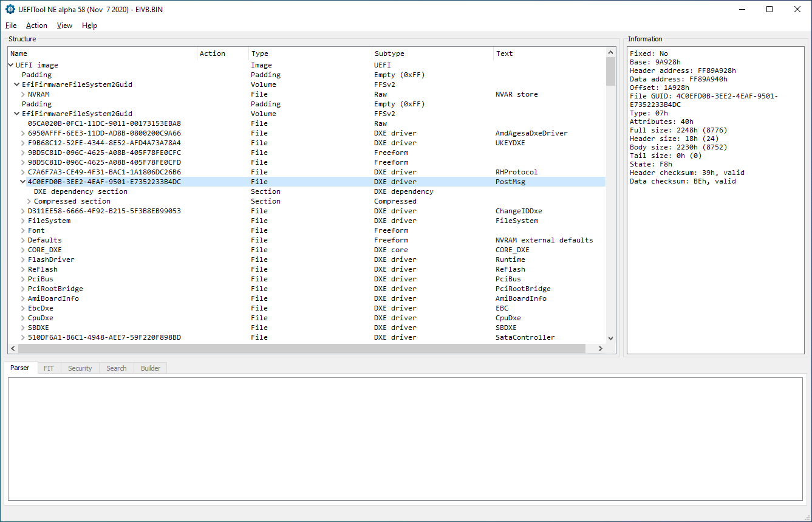The height and width of the screenshot is (522, 812).
Task: Minimize the UEFITool window
Action: point(742,9)
